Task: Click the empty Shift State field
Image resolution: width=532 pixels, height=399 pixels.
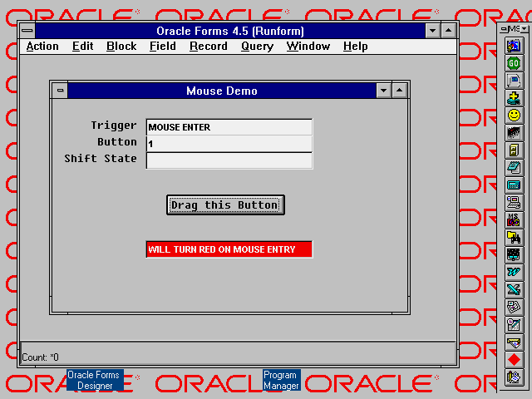Action: [229, 160]
